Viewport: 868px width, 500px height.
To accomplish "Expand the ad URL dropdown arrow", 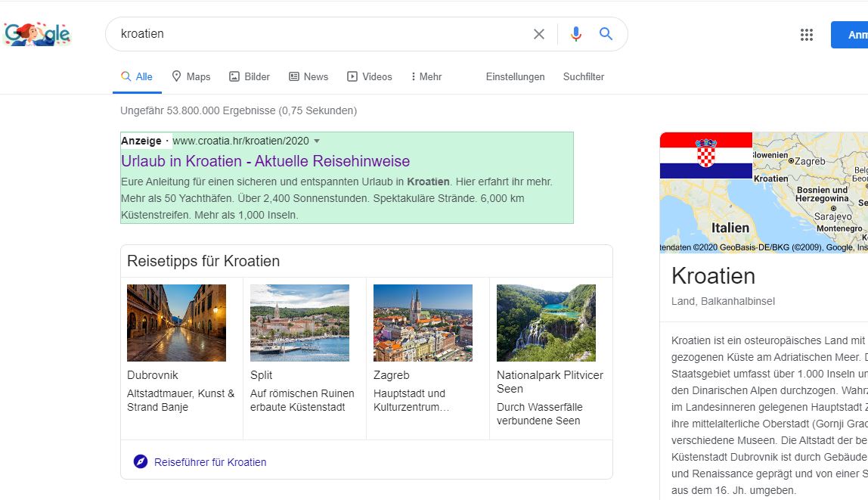I will pyautogui.click(x=317, y=141).
